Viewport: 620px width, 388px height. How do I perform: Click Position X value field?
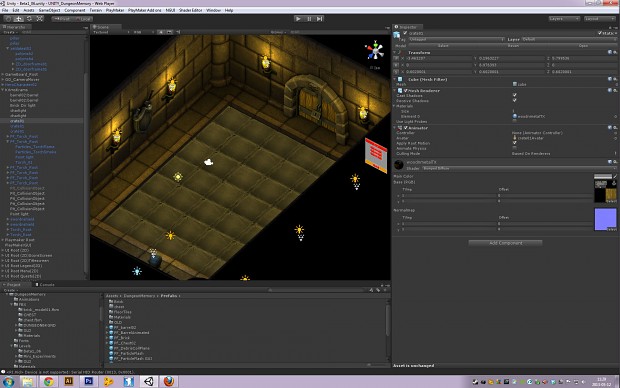[438, 59]
